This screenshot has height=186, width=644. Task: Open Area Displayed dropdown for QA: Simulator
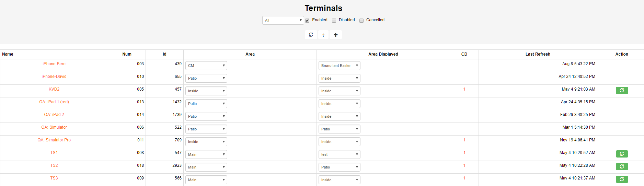(x=339, y=129)
